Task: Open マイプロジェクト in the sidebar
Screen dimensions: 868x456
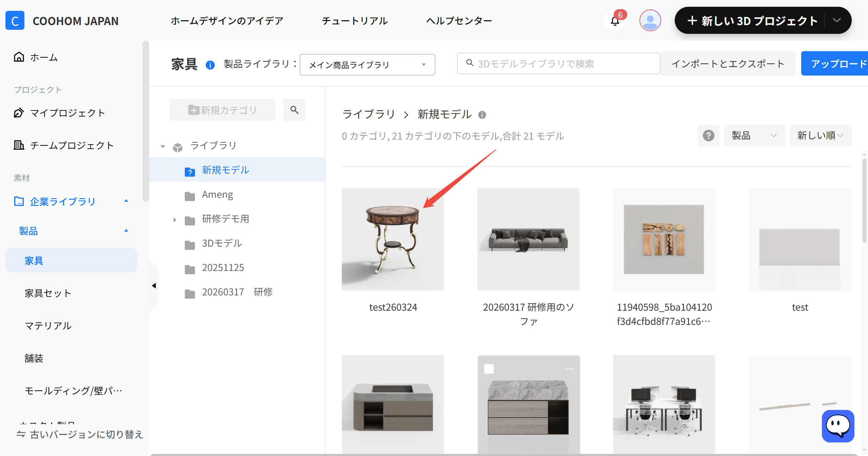Action: tap(67, 113)
